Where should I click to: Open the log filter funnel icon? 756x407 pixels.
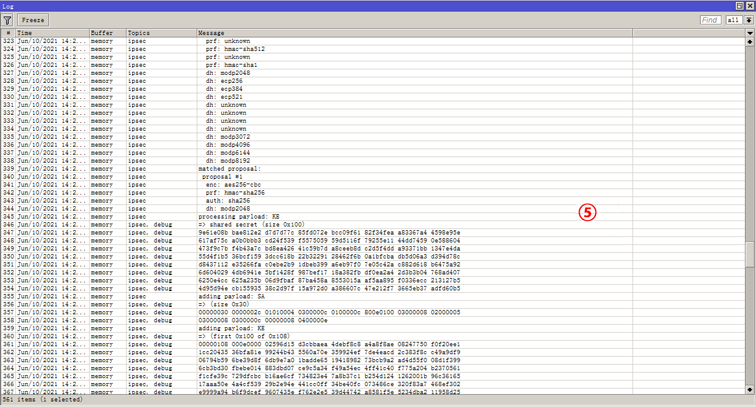point(7,20)
